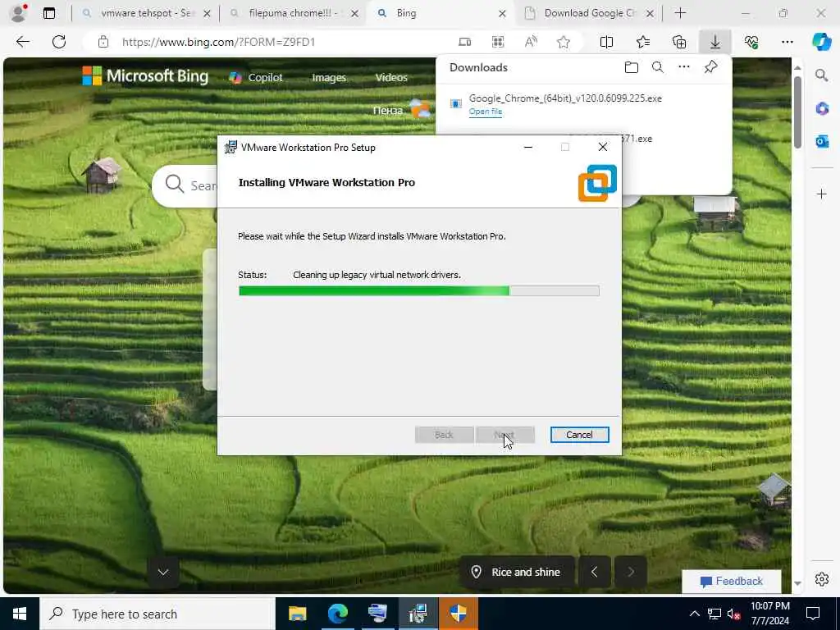840x630 pixels.
Task: Go back with the browser back arrow
Action: pos(22,42)
